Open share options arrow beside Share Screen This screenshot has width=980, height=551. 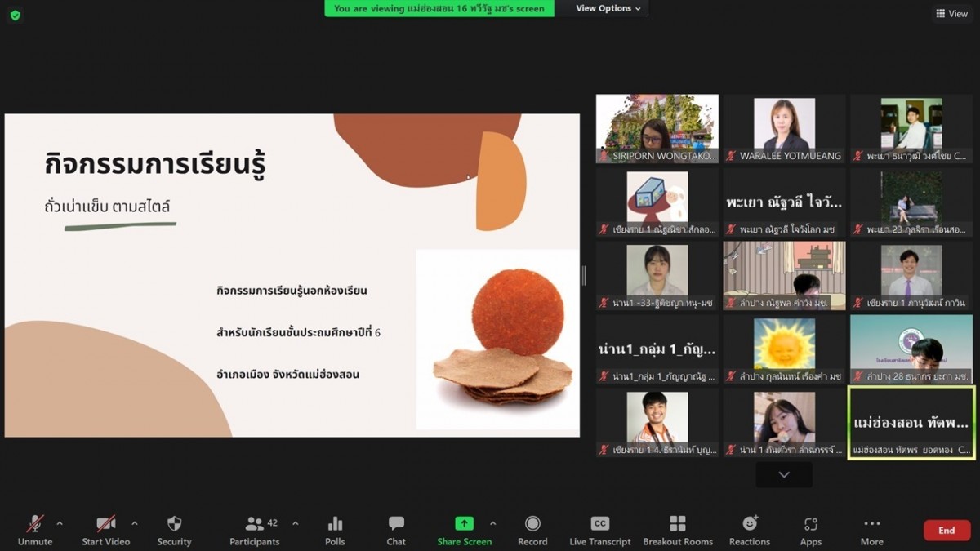(x=492, y=523)
